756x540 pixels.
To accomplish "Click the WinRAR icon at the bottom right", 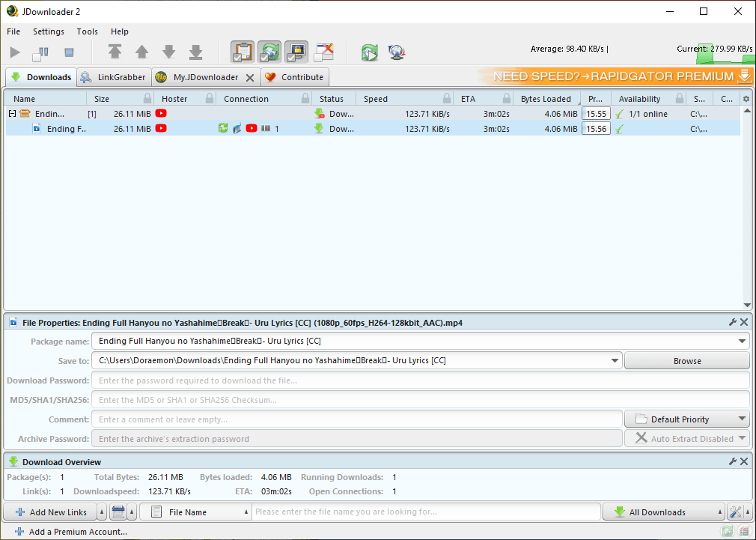I will click(745, 530).
